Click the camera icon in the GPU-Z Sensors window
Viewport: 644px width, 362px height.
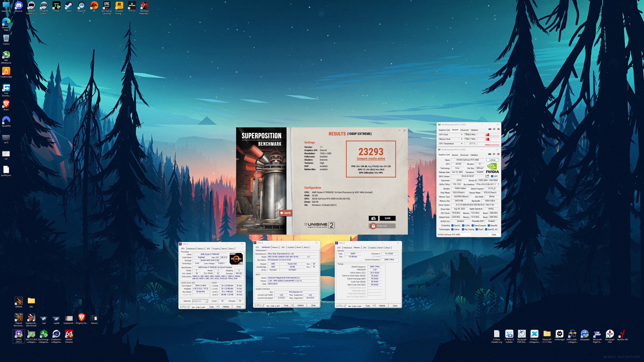tap(490, 129)
